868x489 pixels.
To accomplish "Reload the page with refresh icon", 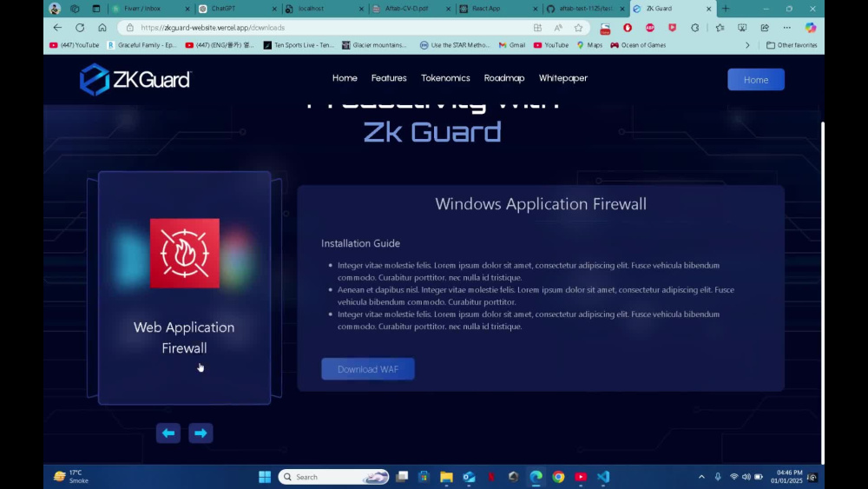I will [80, 28].
